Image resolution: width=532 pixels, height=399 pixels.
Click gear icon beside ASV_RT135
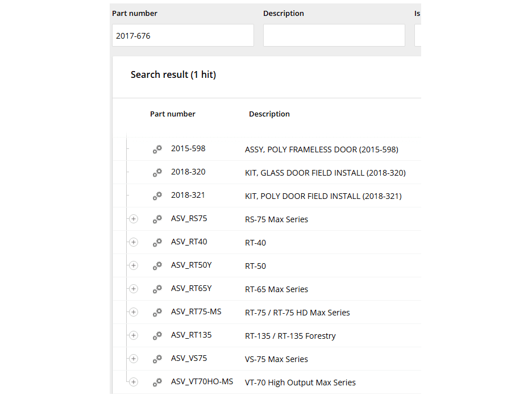[x=157, y=336]
